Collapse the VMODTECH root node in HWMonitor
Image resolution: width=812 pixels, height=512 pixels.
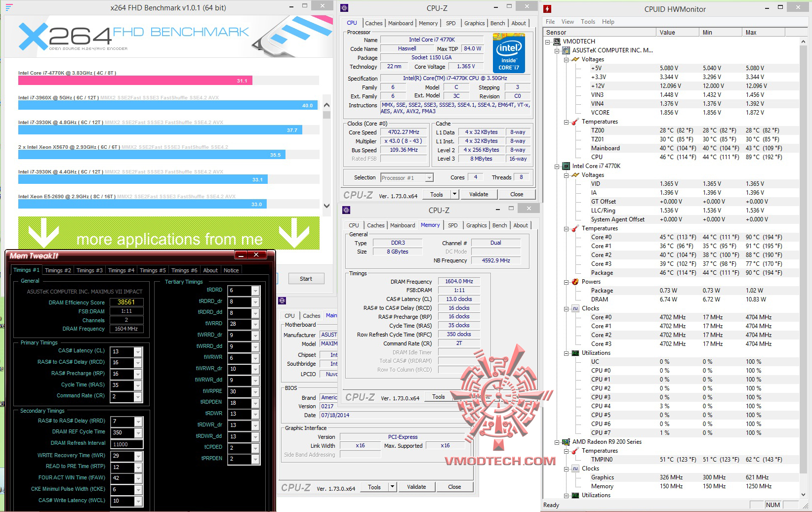(x=548, y=42)
